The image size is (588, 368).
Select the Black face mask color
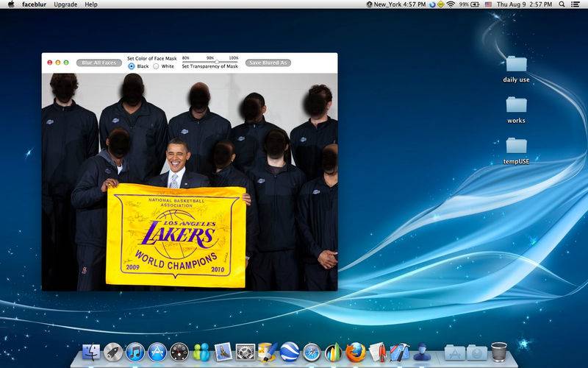pos(132,66)
